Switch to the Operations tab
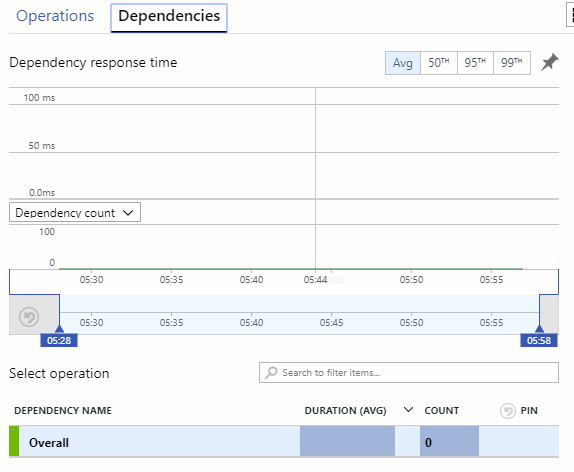The image size is (574, 472). (55, 16)
